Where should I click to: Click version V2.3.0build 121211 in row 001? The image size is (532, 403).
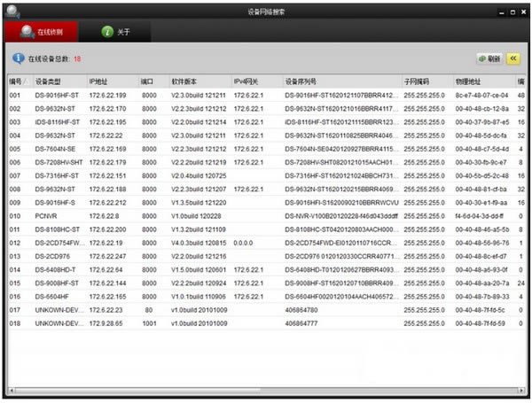199,96
